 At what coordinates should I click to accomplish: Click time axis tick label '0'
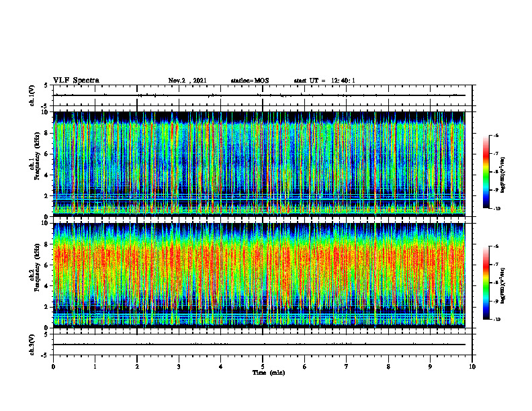click(53, 367)
